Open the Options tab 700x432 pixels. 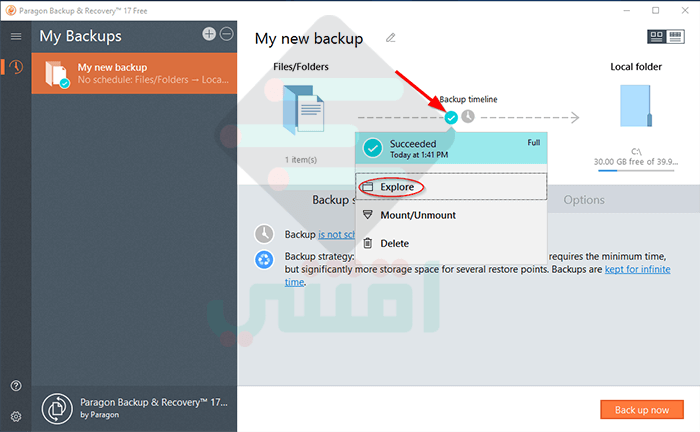tap(584, 200)
